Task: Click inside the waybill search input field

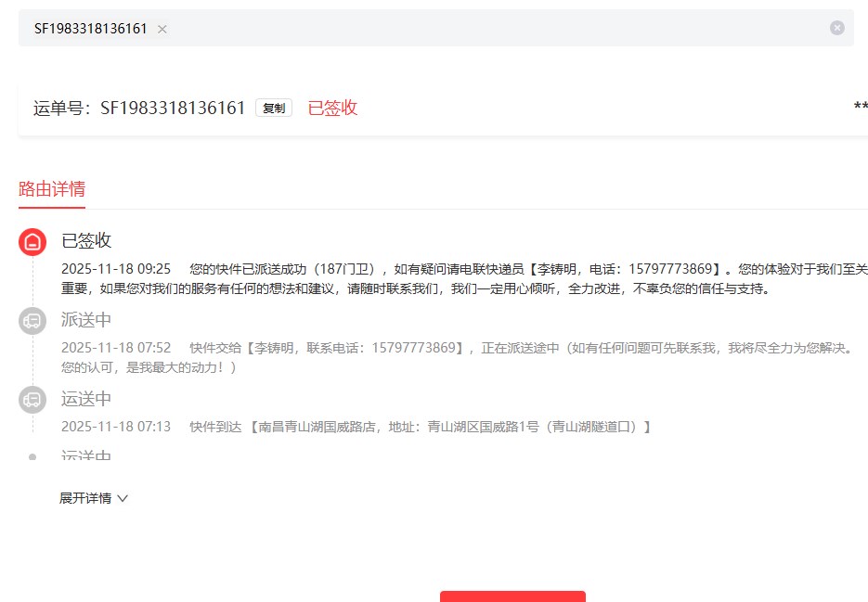Action: 492,29
